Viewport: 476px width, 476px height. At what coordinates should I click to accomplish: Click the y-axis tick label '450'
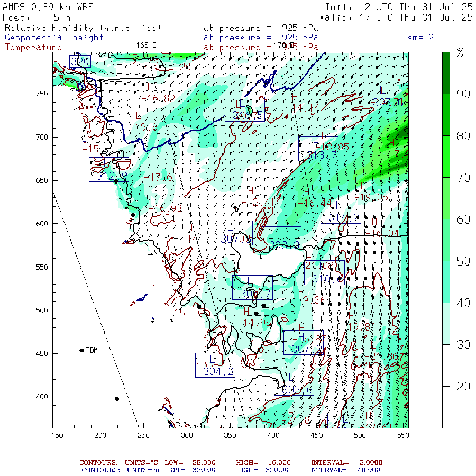42,353
